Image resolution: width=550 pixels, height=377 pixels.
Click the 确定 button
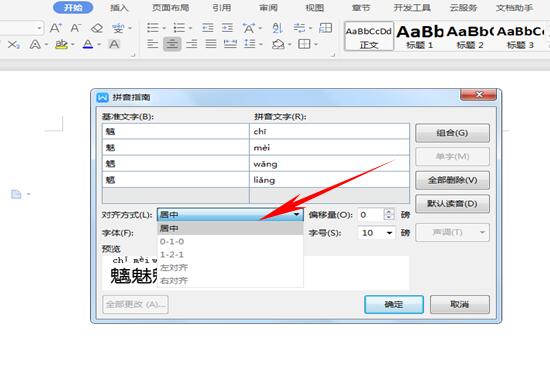point(394,304)
